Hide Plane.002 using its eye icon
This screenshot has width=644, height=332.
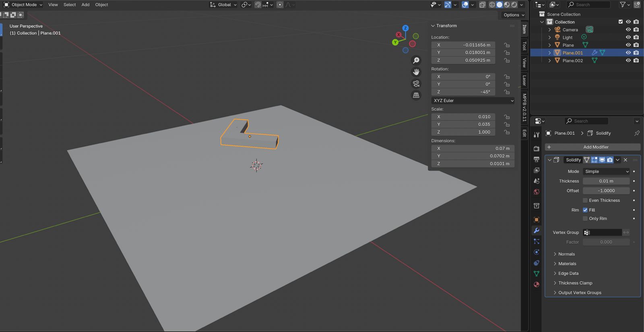(x=628, y=60)
